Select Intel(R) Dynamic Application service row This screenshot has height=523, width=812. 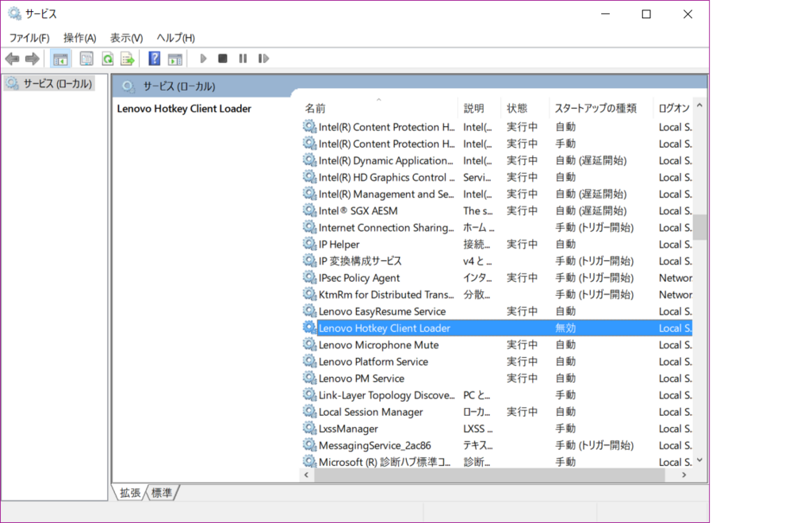497,160
